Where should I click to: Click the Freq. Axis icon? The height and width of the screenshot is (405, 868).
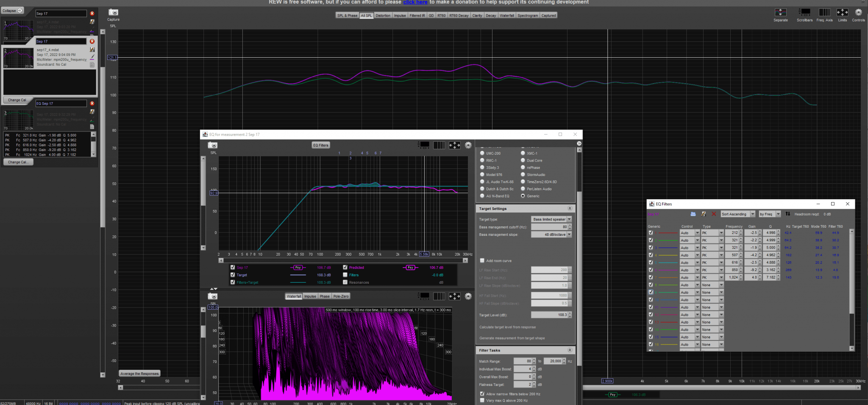(824, 12)
